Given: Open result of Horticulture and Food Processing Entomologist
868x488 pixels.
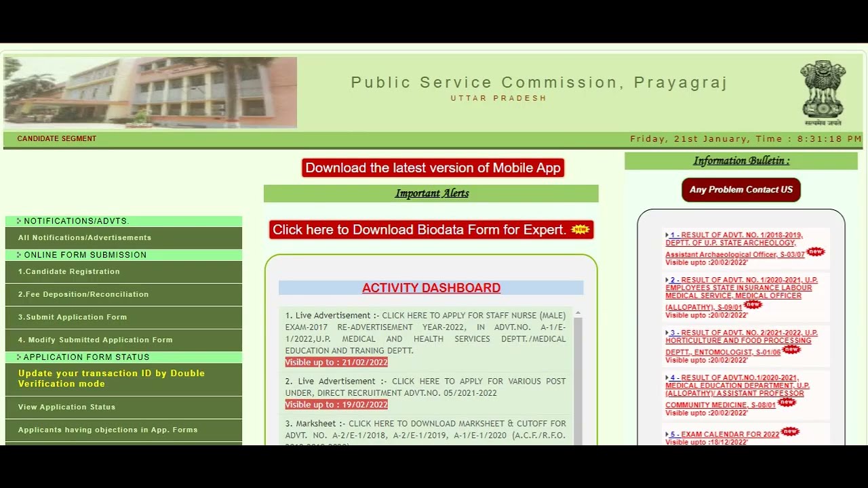Looking at the screenshot, I should pyautogui.click(x=742, y=342).
